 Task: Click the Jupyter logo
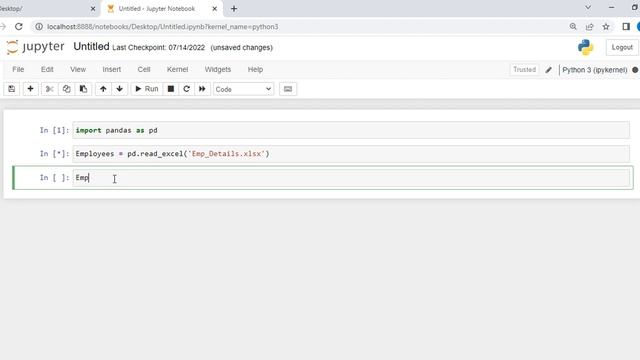pos(35,47)
